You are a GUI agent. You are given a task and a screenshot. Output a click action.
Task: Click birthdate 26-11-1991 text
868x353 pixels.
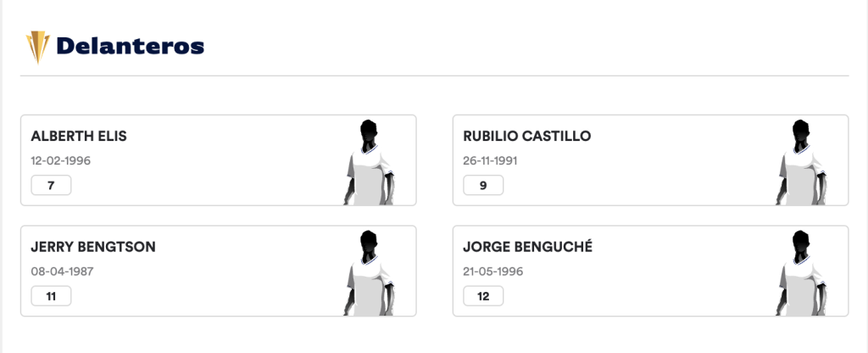click(491, 160)
